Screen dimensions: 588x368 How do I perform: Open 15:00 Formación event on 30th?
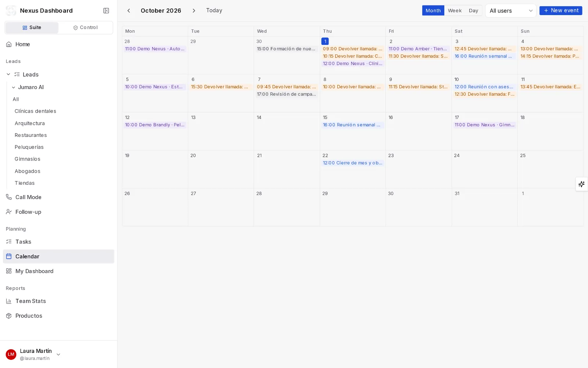[286, 49]
